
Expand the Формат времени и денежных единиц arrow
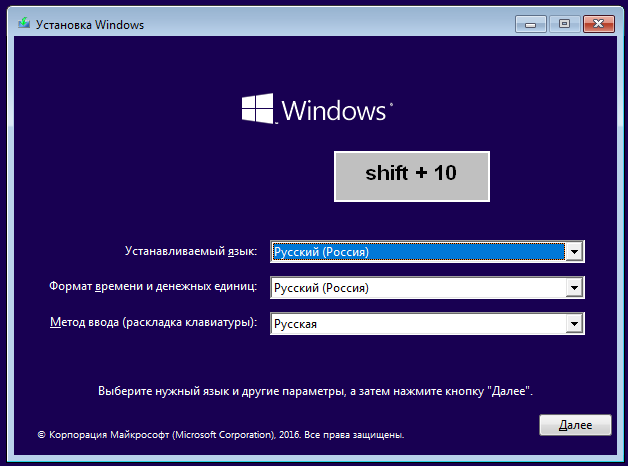tap(574, 287)
